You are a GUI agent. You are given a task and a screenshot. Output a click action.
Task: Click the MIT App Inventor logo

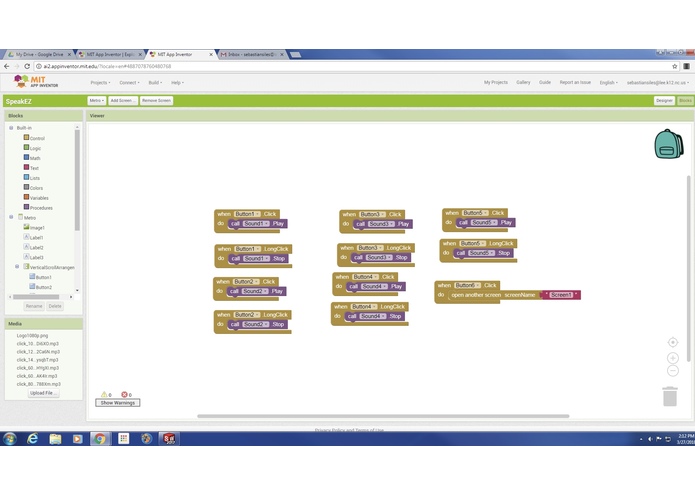[x=35, y=82]
